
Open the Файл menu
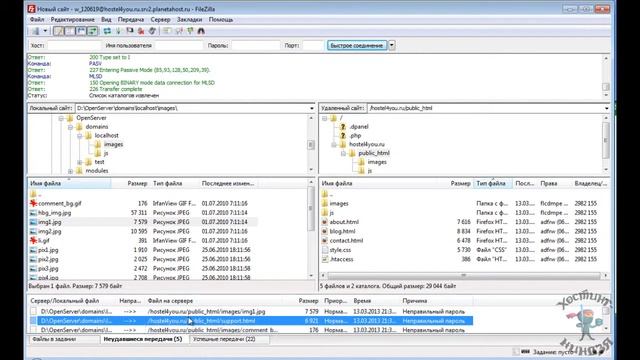coord(37,20)
